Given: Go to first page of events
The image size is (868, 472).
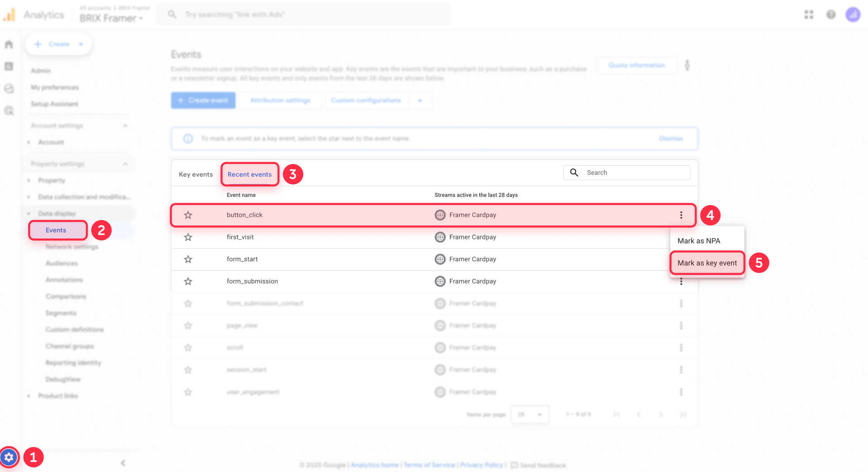Looking at the screenshot, I should point(617,414).
